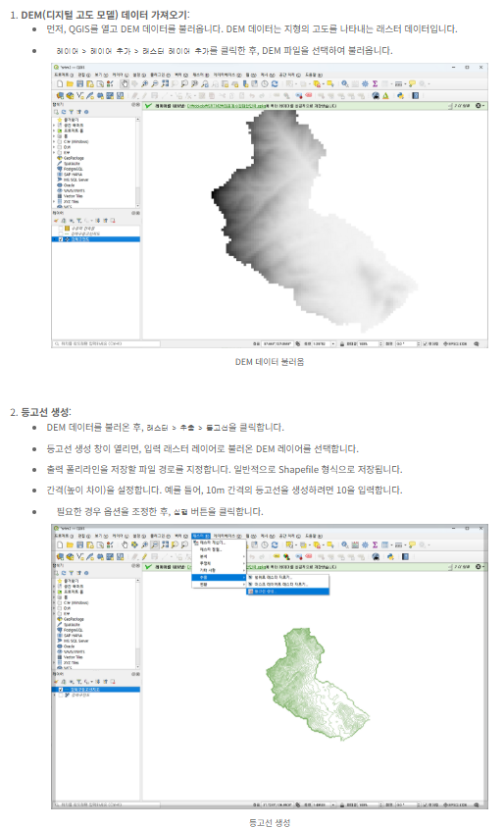Viewport: 504px width, 828px height.
Task: Click rotation field in contour screenshot status bar
Action: (406, 804)
